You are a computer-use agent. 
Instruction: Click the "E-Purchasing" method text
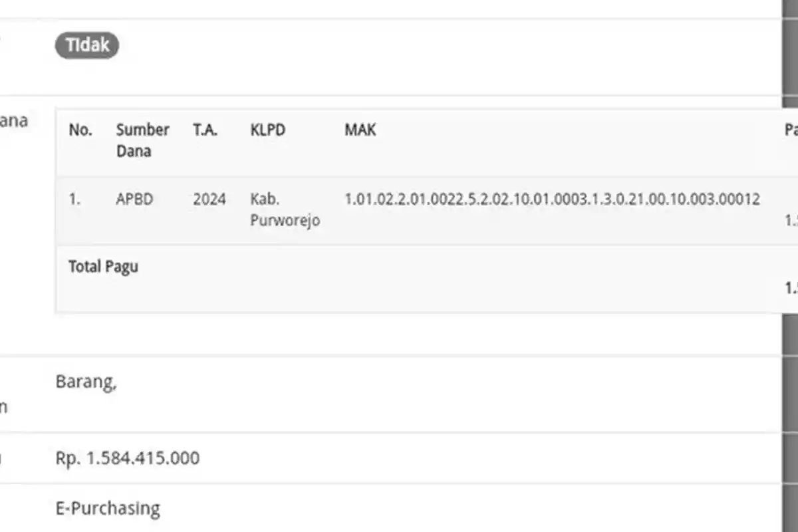[x=108, y=509]
